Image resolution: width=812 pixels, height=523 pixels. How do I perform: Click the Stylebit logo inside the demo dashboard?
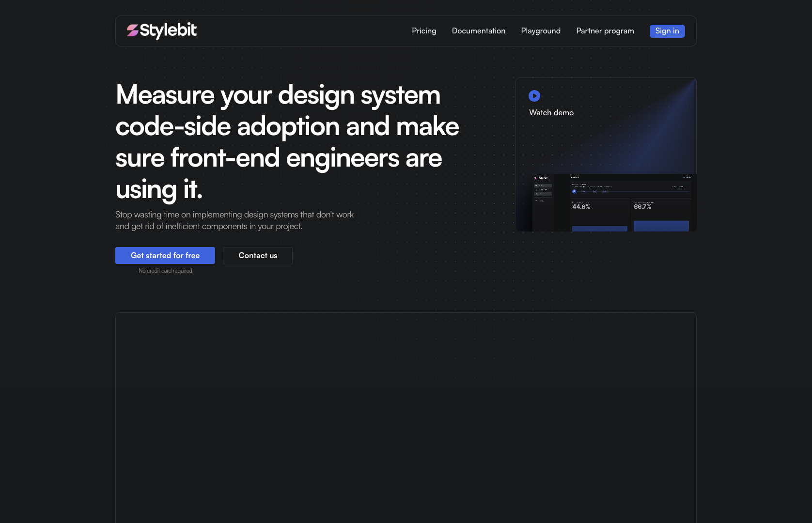pyautogui.click(x=541, y=178)
